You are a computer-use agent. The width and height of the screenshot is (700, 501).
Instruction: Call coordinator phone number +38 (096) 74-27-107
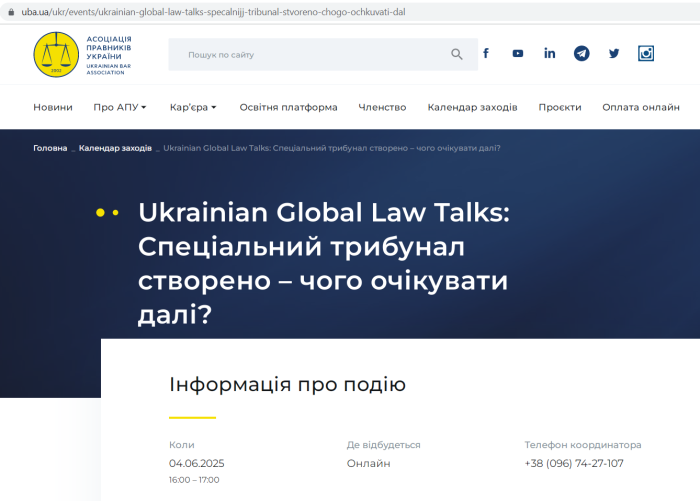573,463
